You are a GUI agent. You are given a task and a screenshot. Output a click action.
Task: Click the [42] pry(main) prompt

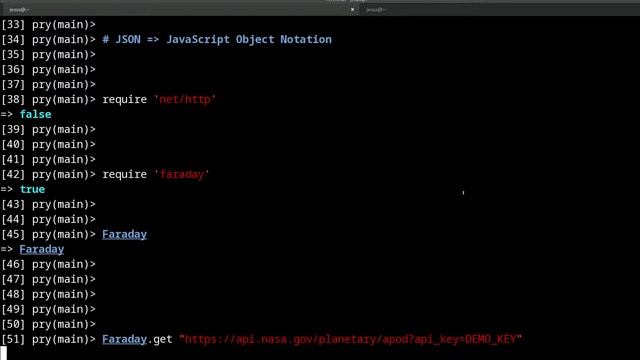pyautogui.click(x=48, y=174)
